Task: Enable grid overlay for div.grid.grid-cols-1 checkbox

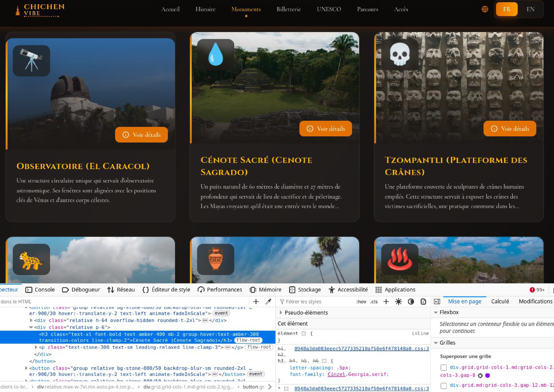Action: tap(443, 367)
